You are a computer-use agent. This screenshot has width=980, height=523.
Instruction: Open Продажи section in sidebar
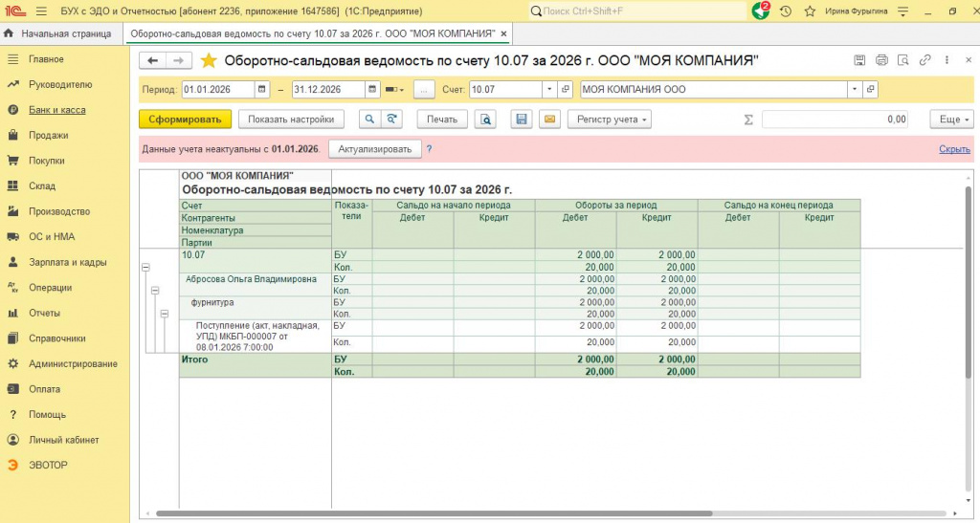point(48,136)
